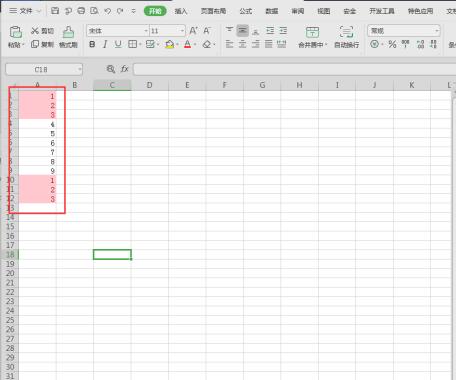
Task: Click the Increase Indent icon
Action: [283, 31]
